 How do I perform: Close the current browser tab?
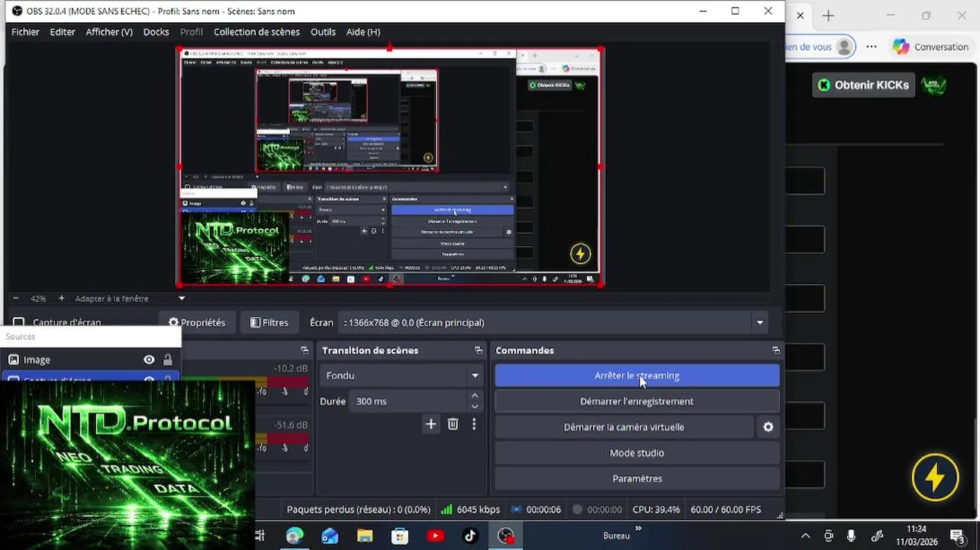point(800,15)
